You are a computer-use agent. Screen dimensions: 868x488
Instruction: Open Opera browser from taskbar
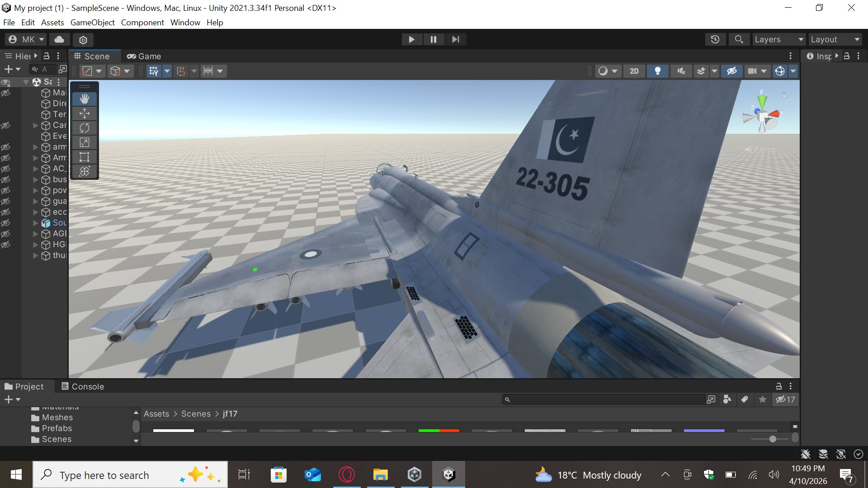pos(347,475)
